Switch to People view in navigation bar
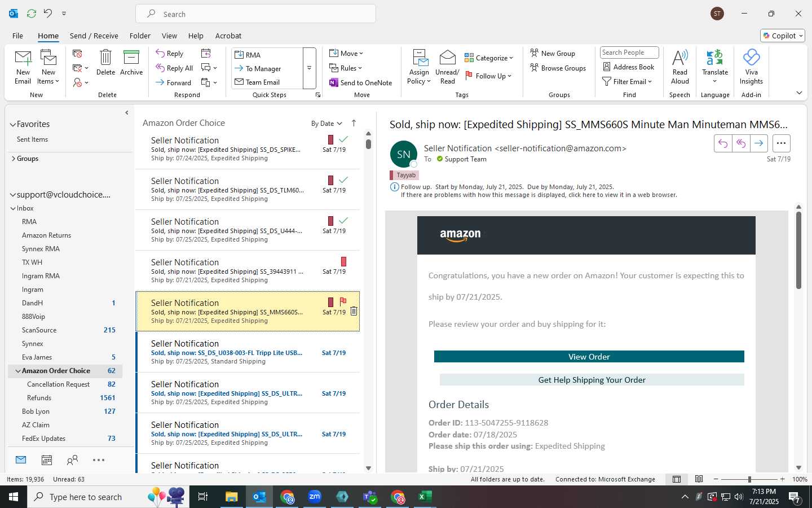The width and height of the screenshot is (812, 508). 72,460
